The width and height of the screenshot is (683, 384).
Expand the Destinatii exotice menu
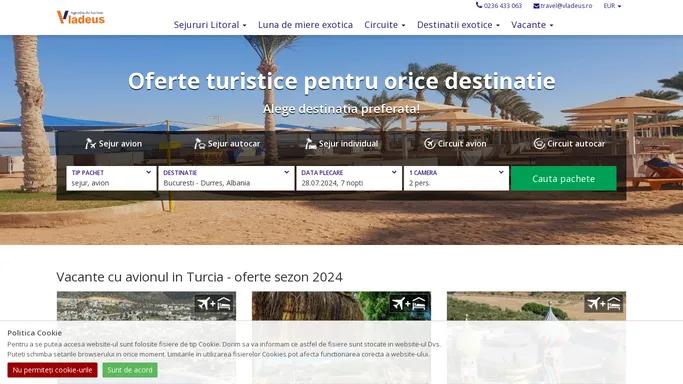pyautogui.click(x=458, y=25)
